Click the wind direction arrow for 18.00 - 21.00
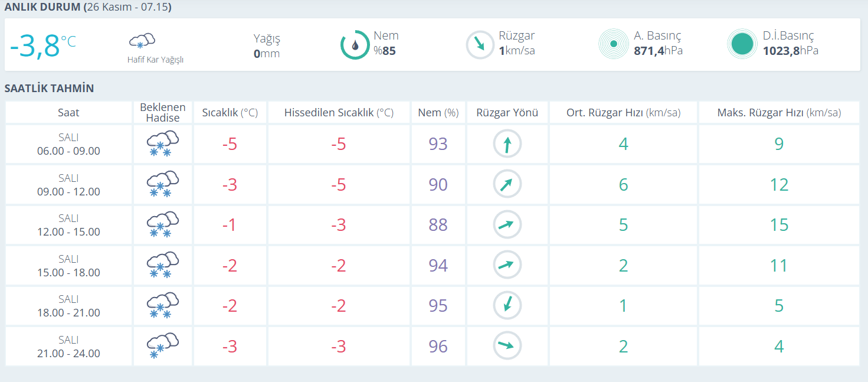868x382 pixels. [507, 306]
